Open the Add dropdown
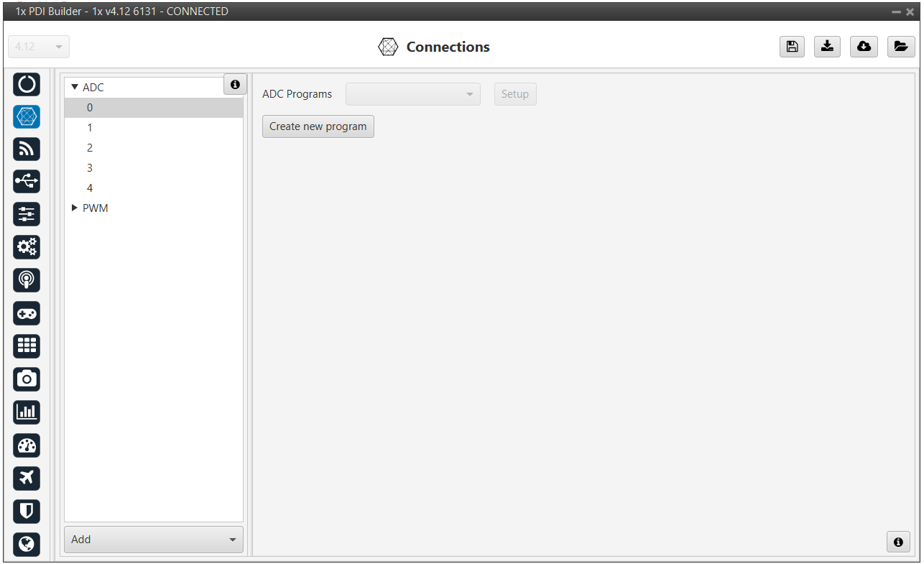Viewport: 924px width, 564px height. click(154, 540)
